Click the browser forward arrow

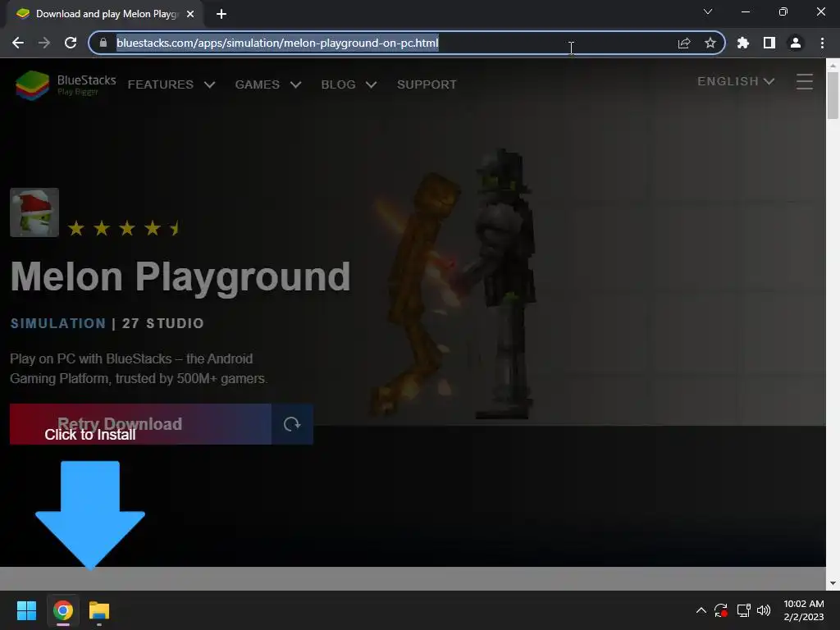(44, 43)
